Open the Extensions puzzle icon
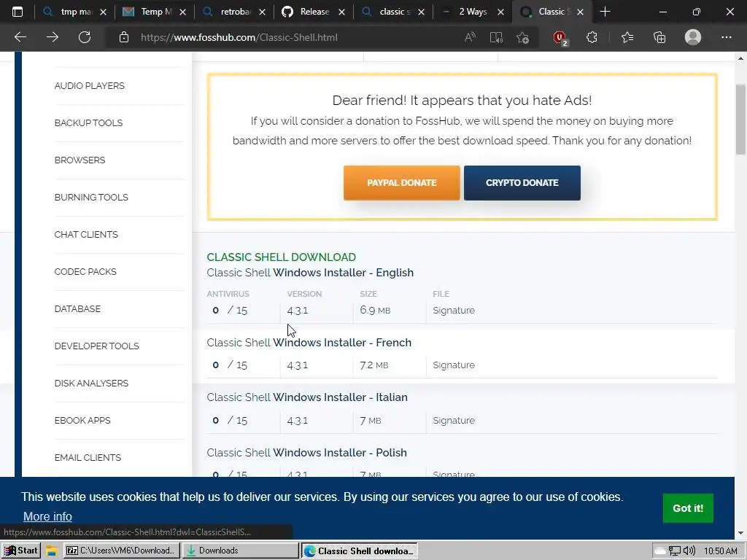Image resolution: width=747 pixels, height=560 pixels. coord(592,37)
